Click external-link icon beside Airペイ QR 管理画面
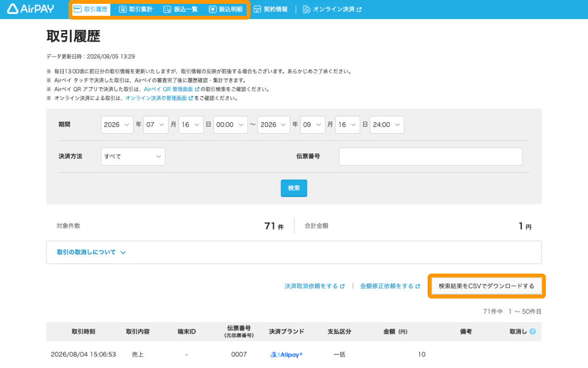Viewport: 588px width, 368px height. coord(197,89)
